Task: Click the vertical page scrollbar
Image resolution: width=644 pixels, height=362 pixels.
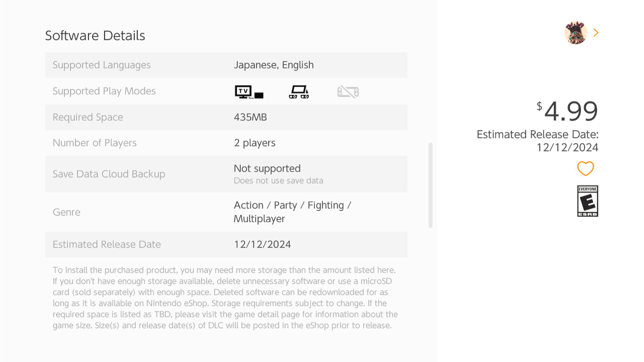Action: coord(430,185)
